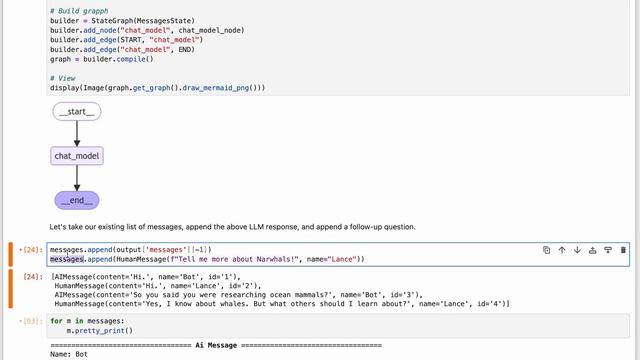Delete the selected cell with trash icon
Image resolution: width=640 pixels, height=360 pixels.
[x=623, y=250]
